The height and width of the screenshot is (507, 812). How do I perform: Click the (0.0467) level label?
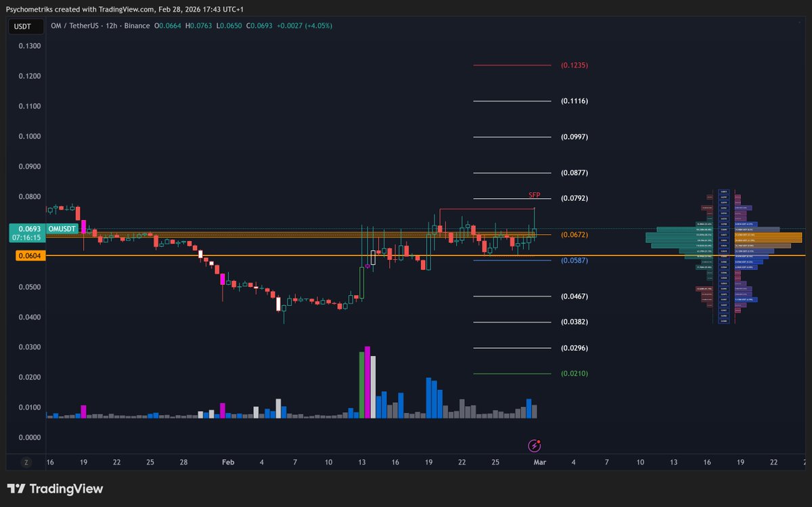(574, 296)
